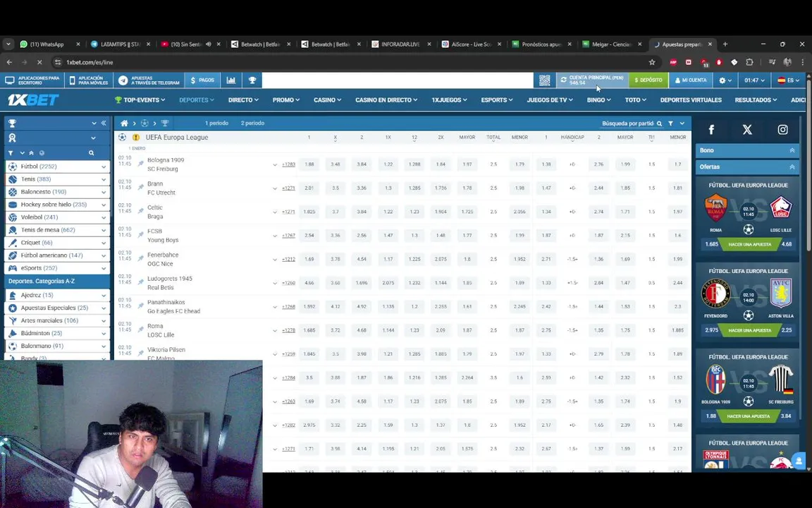The image size is (812, 508).
Task: Open the desktop applications icon link
Action: [x=9, y=80]
